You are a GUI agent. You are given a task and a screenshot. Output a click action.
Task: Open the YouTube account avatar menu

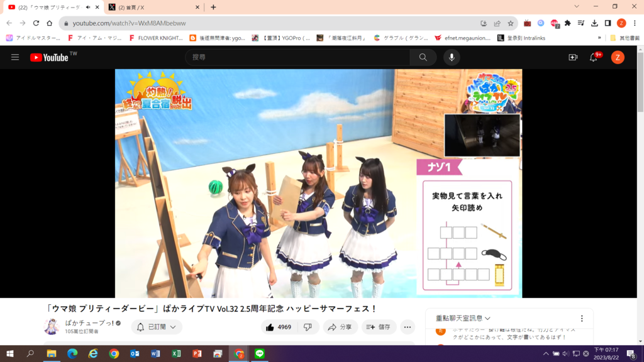coord(618,57)
